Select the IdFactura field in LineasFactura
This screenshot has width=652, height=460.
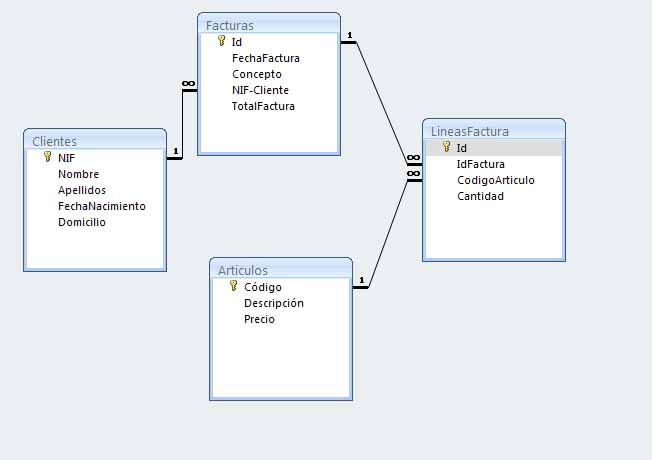coord(480,164)
